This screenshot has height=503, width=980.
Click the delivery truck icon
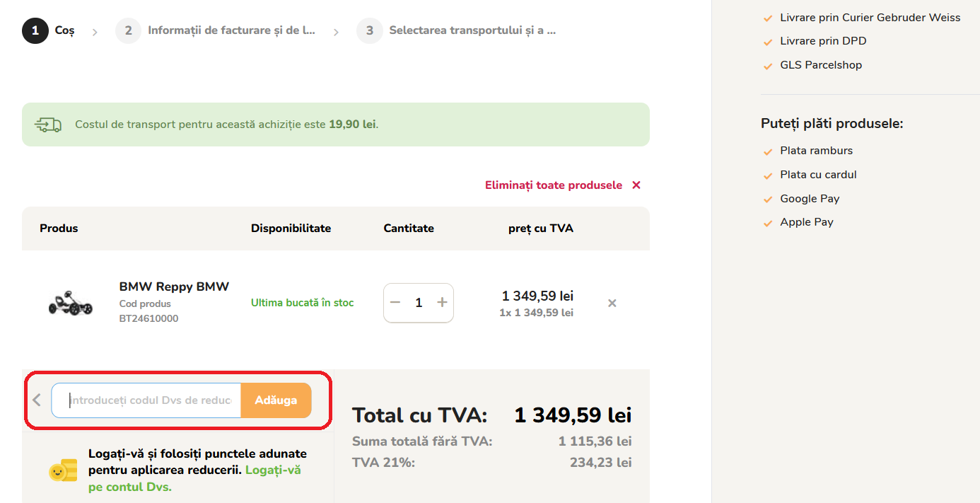[48, 125]
